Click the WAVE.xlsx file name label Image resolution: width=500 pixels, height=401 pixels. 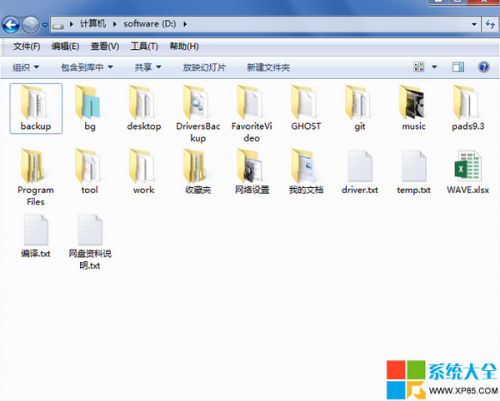click(x=468, y=190)
